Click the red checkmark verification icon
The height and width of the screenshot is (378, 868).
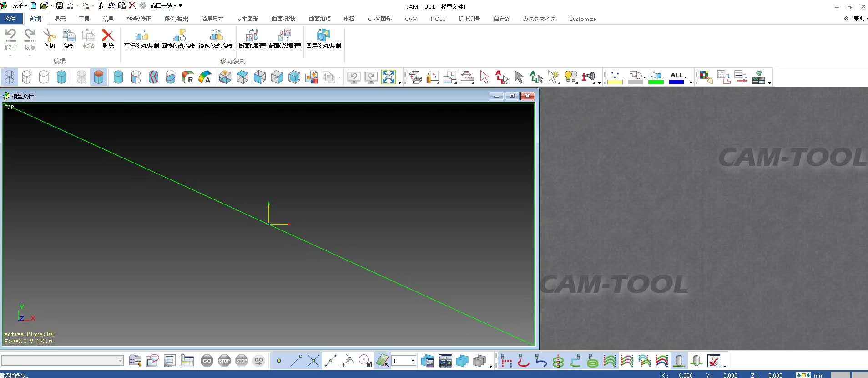pos(714,361)
